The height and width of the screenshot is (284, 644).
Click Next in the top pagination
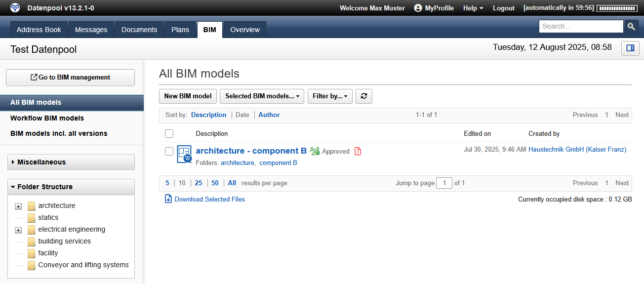point(622,115)
